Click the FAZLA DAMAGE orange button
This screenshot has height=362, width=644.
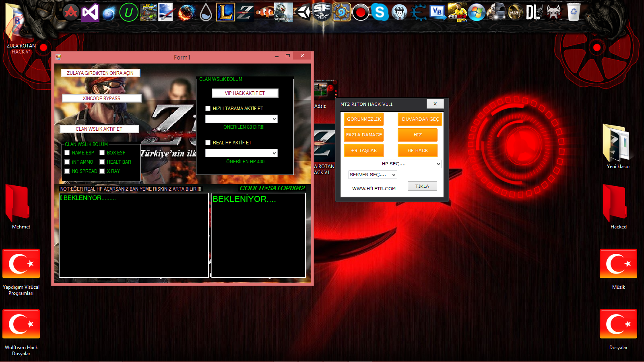[x=364, y=135]
